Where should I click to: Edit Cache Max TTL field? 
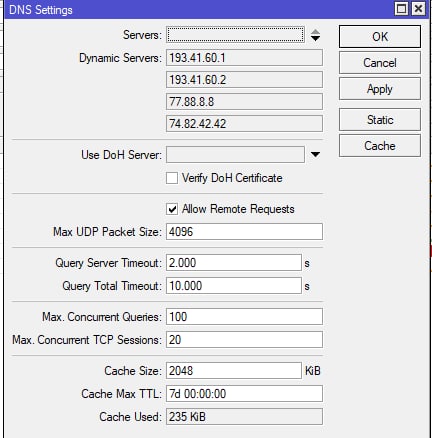coord(244,394)
